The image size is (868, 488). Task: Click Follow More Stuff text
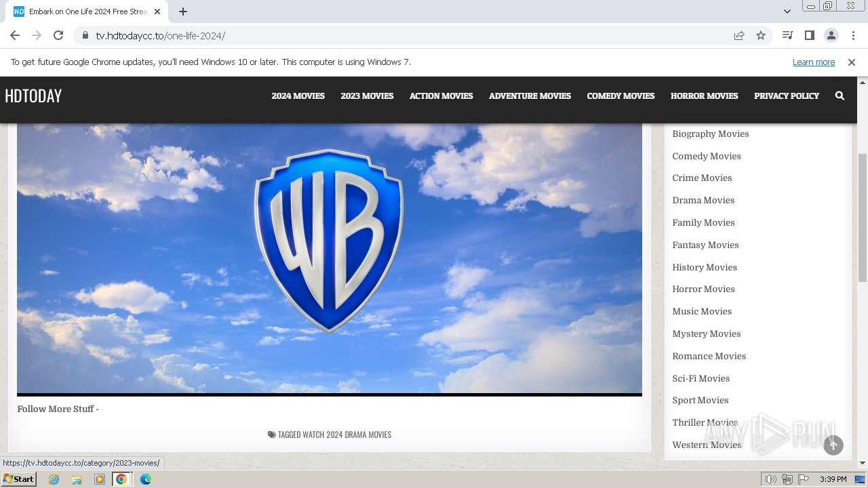tap(58, 409)
